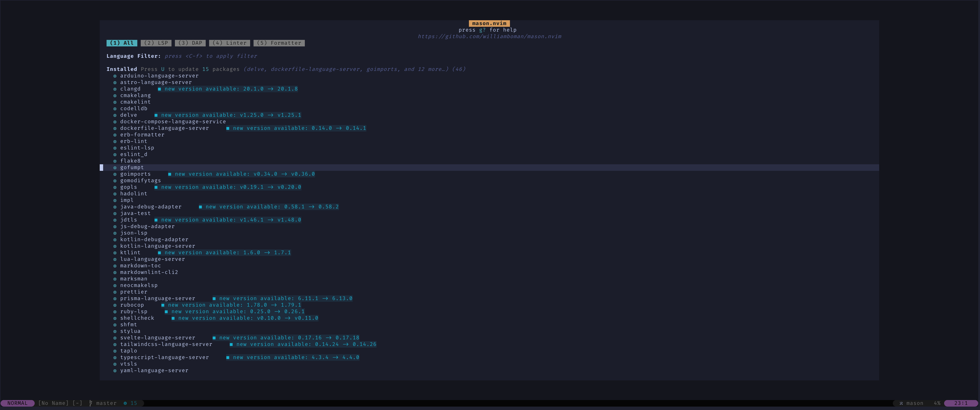Click the NORMAL mode indicator

coord(17,403)
